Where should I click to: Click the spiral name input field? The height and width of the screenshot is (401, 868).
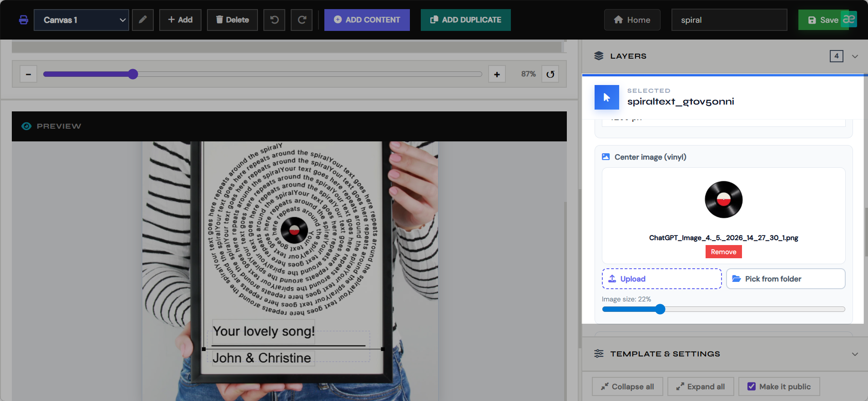click(729, 20)
